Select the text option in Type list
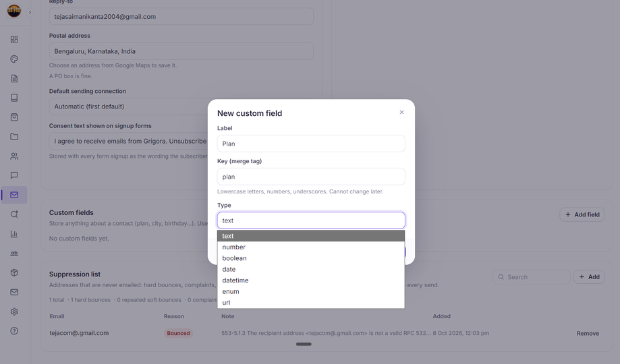 (311, 236)
